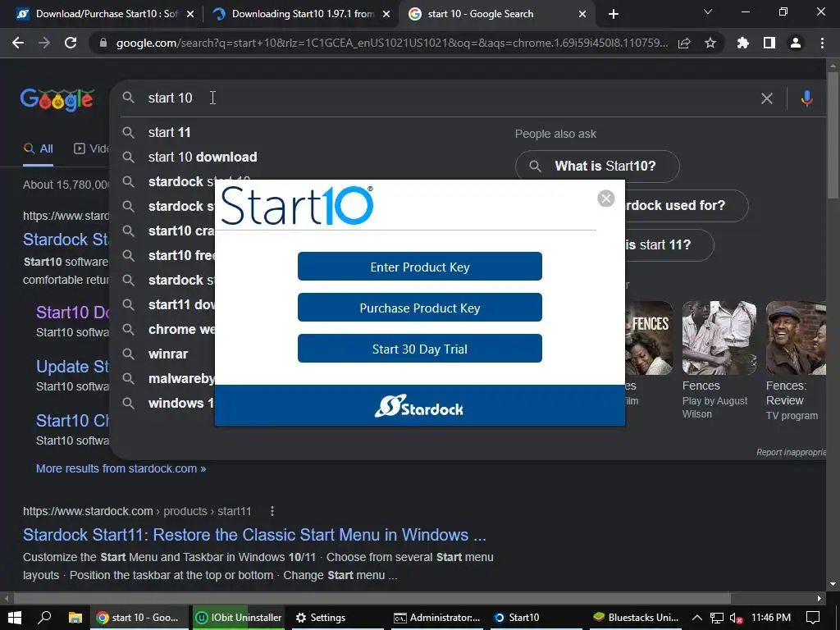The height and width of the screenshot is (630, 840).
Task: Reload the Google search page
Action: click(x=71, y=43)
